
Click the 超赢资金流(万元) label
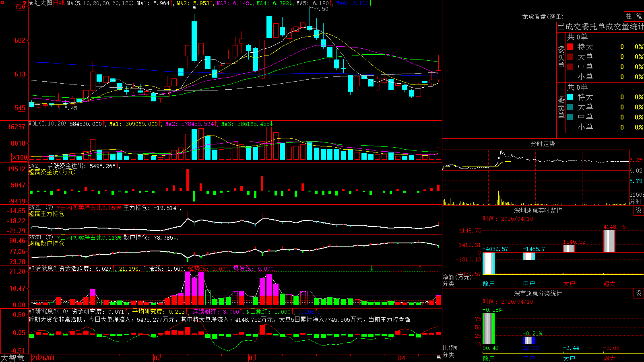tap(52, 172)
